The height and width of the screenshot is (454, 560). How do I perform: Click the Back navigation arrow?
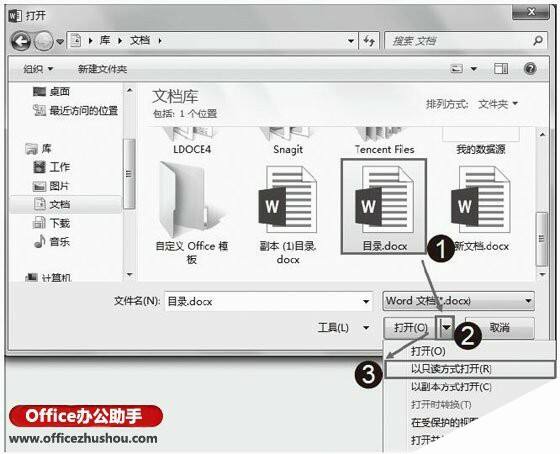click(x=21, y=42)
